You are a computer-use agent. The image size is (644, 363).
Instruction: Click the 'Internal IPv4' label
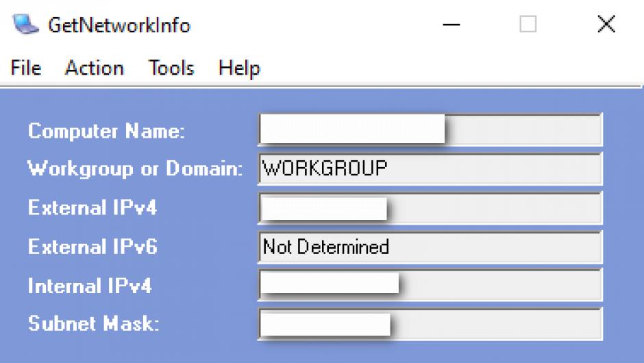90,286
